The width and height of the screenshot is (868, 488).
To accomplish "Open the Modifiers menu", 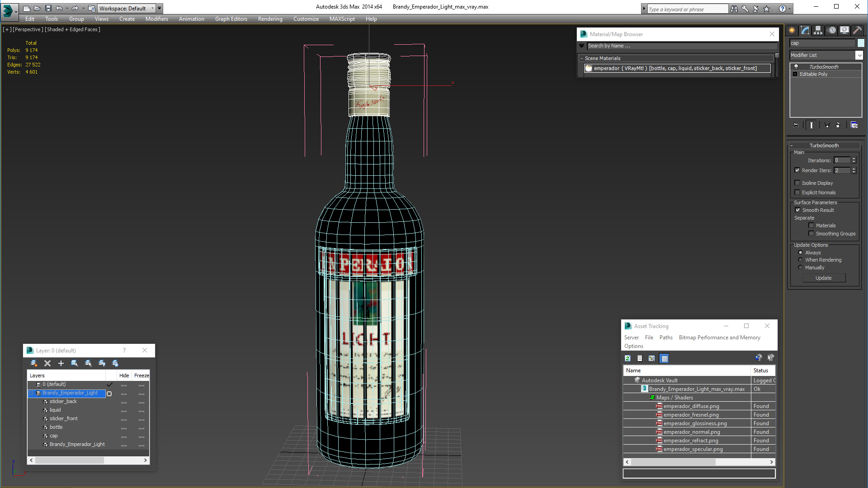I will pyautogui.click(x=157, y=19).
